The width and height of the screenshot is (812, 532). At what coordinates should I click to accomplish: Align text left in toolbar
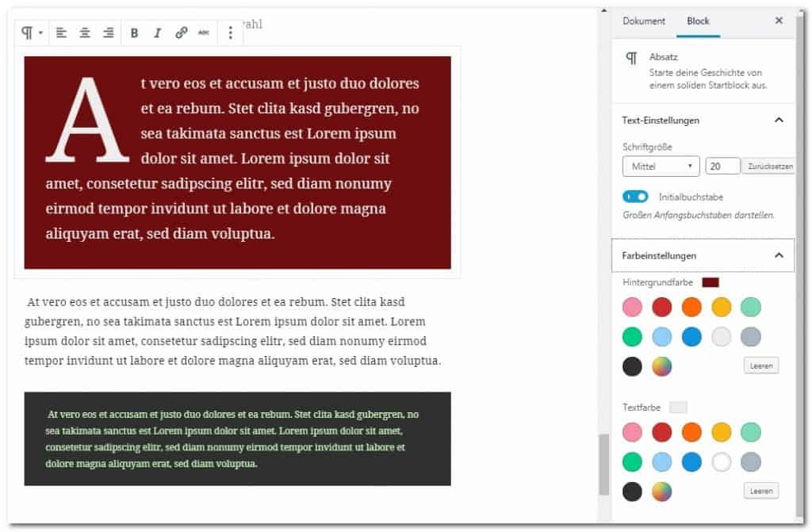pyautogui.click(x=61, y=33)
